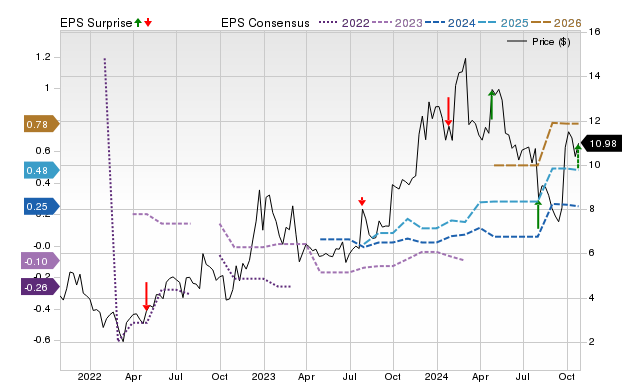Click the 2024 dark blue legend entry

point(450,23)
